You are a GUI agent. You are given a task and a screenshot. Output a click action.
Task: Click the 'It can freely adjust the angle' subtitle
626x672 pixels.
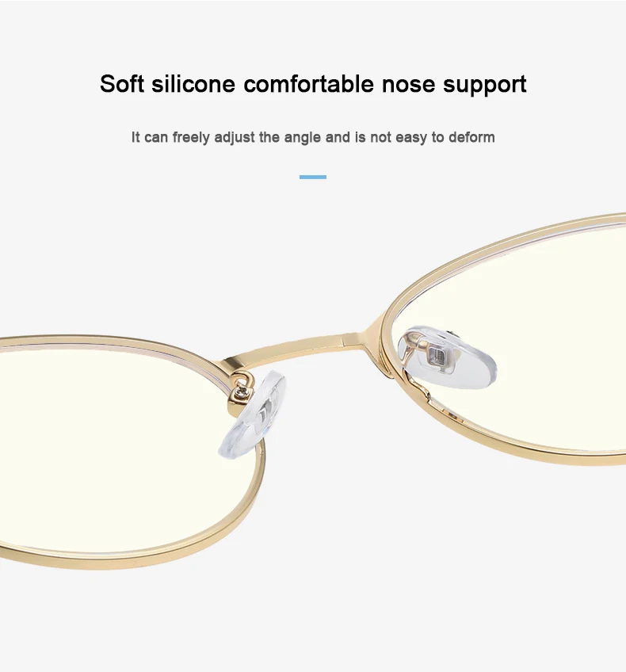(x=313, y=138)
